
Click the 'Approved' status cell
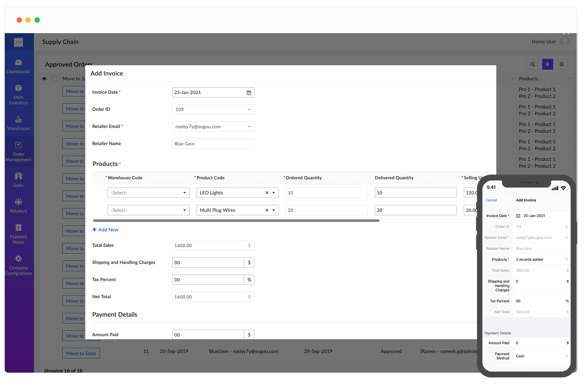click(391, 351)
